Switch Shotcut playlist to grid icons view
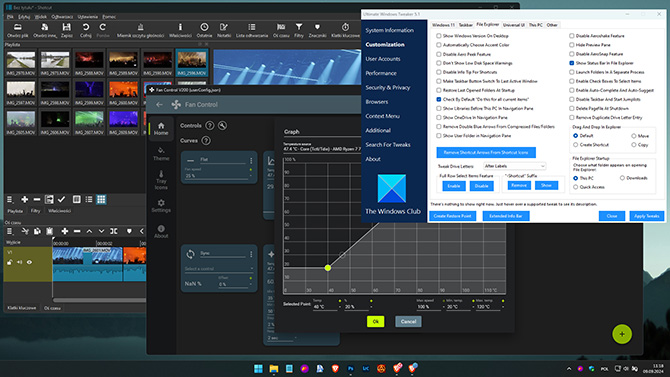Viewport: 670px width, 377px height. 101,199
